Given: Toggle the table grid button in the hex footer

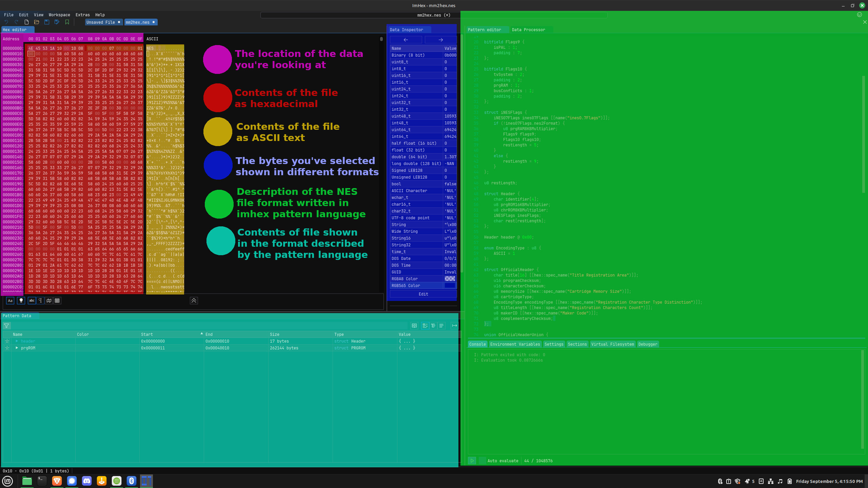Looking at the screenshot, I should [x=57, y=301].
